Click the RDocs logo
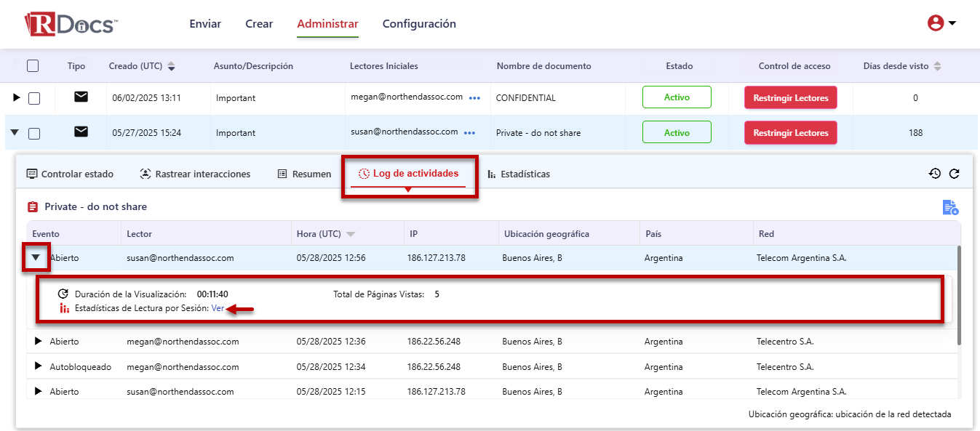This screenshot has height=431, width=980. tap(70, 24)
